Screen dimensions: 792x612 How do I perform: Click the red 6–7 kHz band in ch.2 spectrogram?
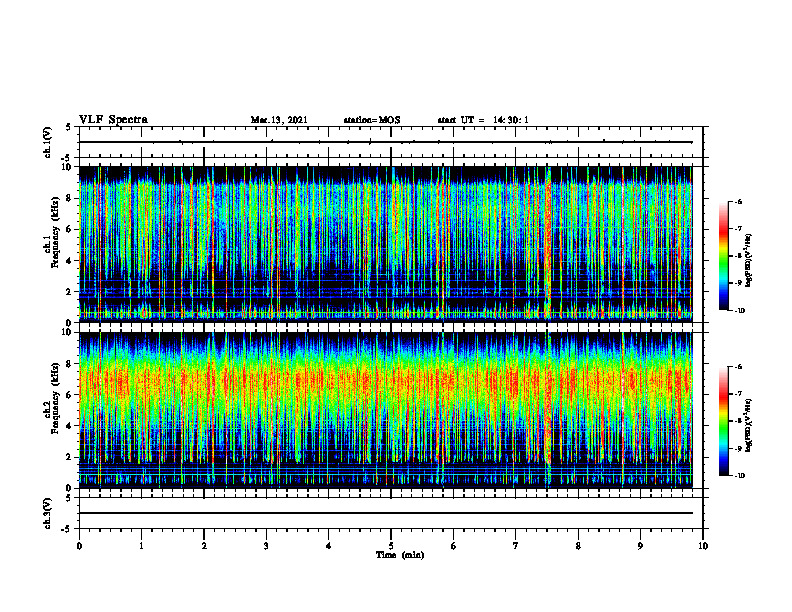coord(386,381)
